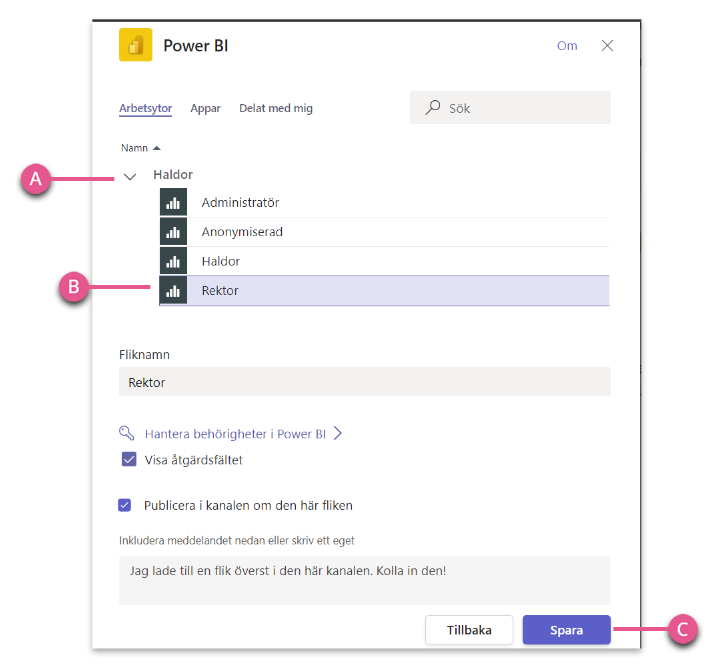Click the Rektor report icon
This screenshot has width=711, height=672.
coord(173,291)
